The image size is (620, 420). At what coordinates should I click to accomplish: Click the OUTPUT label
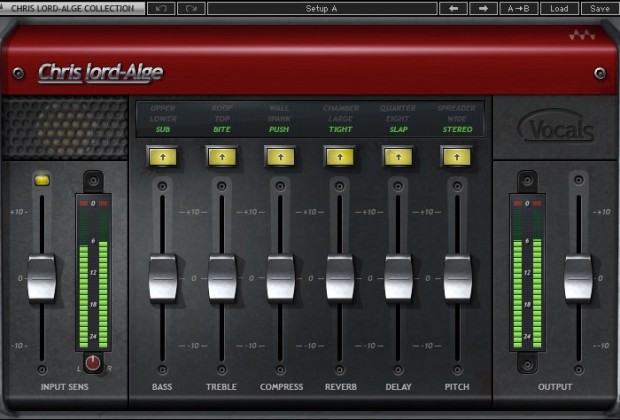(x=555, y=387)
